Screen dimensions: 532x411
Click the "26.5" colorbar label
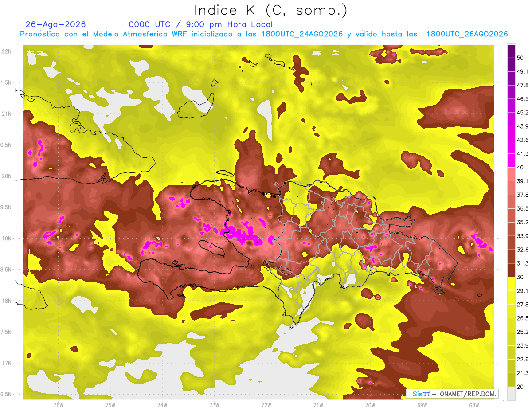(523, 318)
